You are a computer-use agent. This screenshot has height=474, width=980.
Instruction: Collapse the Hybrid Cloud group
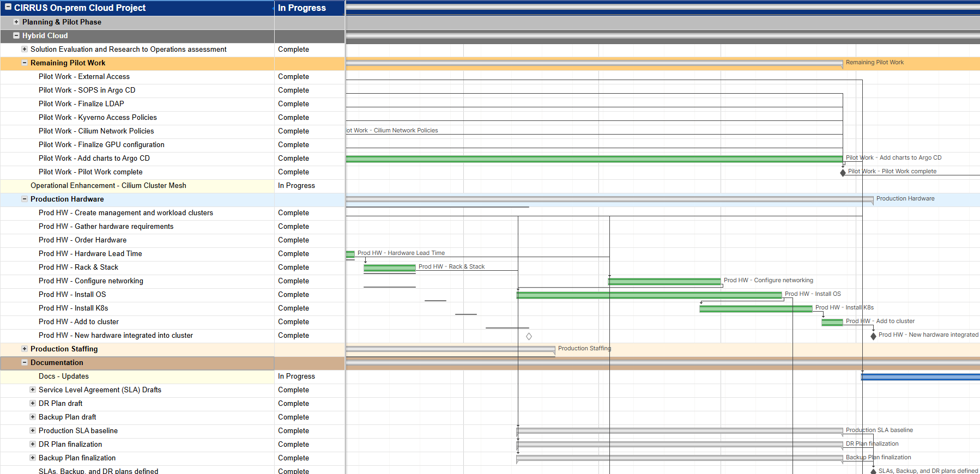pyautogui.click(x=16, y=35)
